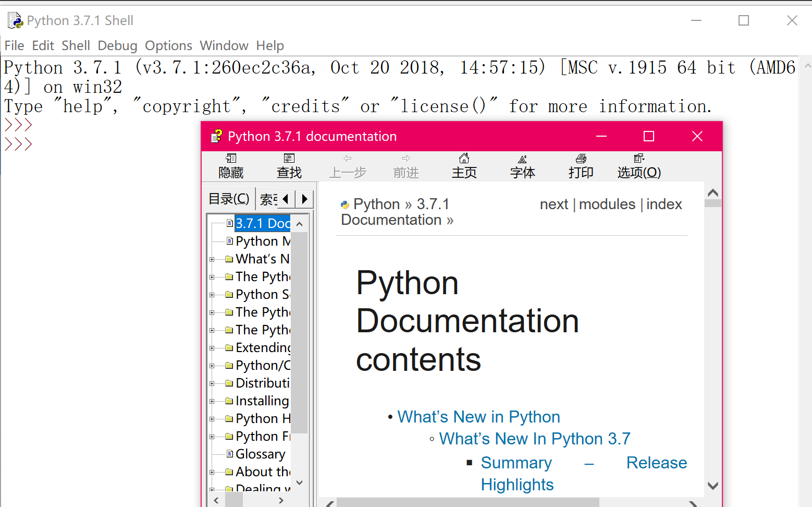Follow the modules link
The image size is (812, 507).
607,204
